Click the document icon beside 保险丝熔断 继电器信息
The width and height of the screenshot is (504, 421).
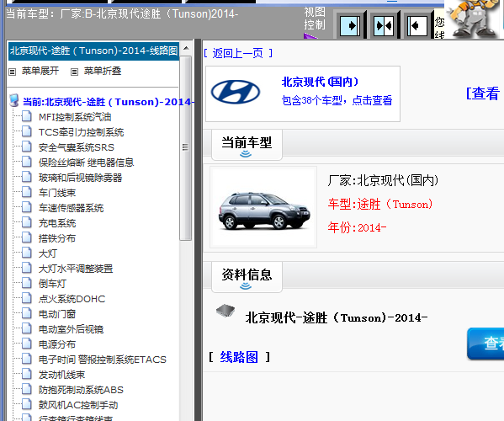click(x=27, y=162)
